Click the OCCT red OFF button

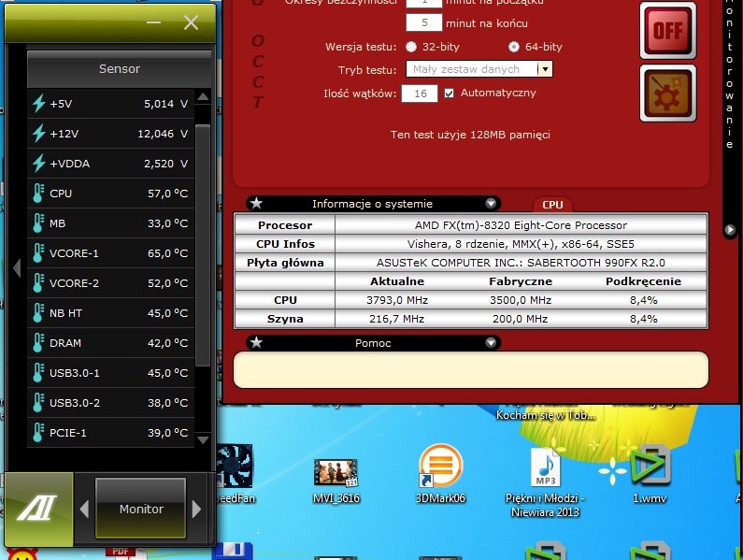(x=668, y=31)
